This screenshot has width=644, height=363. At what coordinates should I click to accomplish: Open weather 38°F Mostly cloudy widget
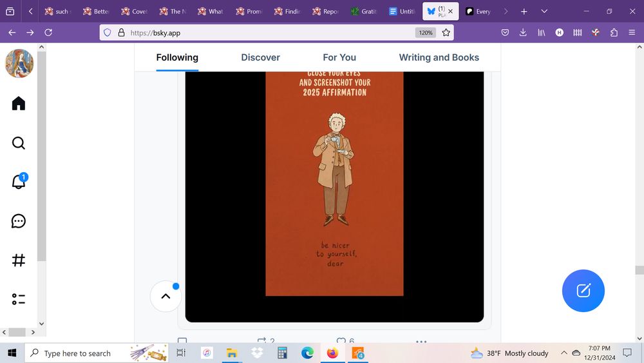point(509,353)
